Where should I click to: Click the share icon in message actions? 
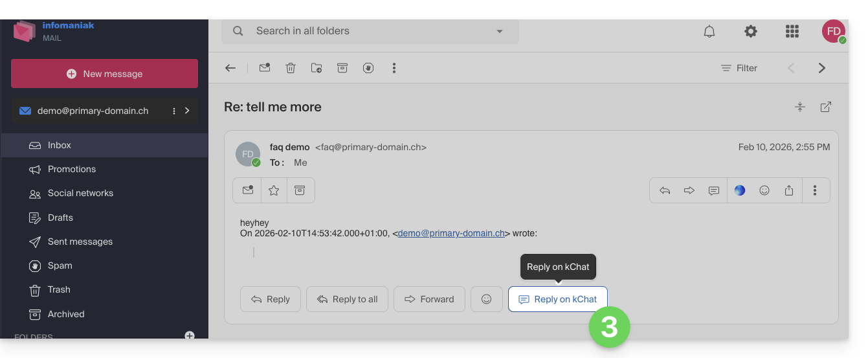pos(789,190)
